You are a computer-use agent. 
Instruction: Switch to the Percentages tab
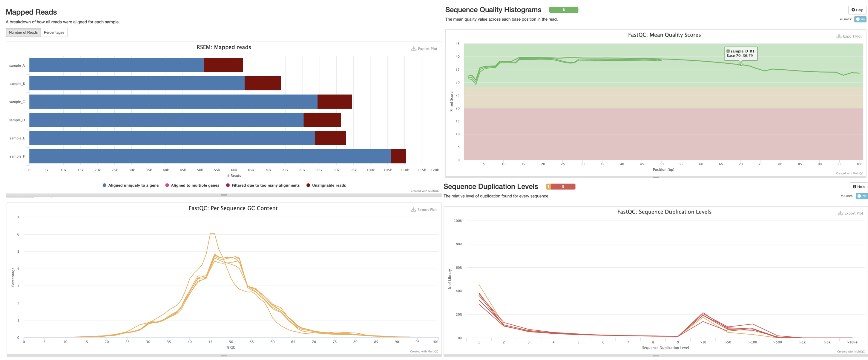coord(54,32)
